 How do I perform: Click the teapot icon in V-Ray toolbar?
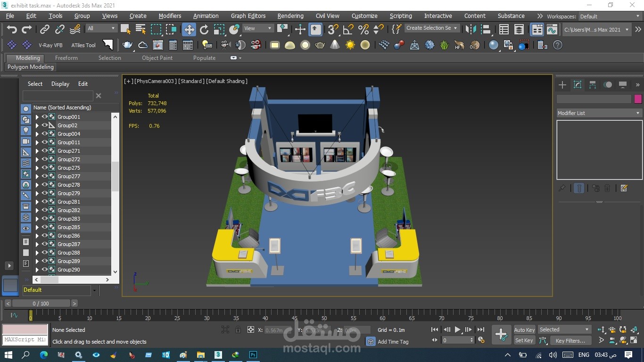(x=127, y=45)
